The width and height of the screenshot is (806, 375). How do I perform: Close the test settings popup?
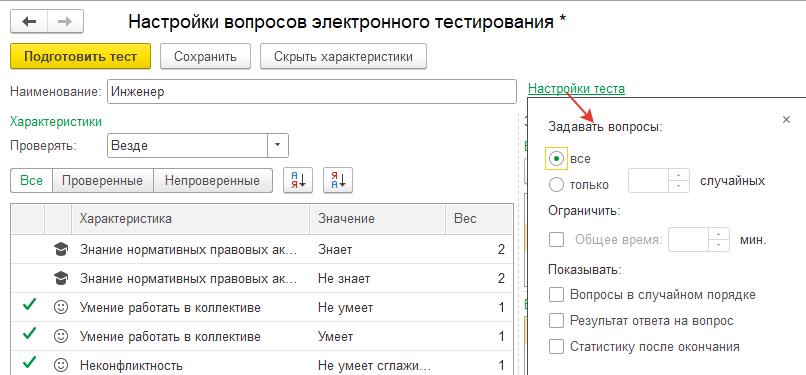point(786,120)
